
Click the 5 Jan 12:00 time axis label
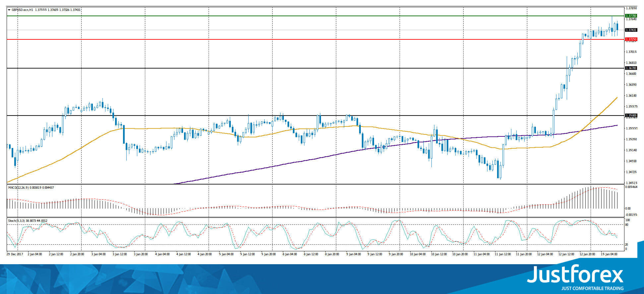(247, 254)
